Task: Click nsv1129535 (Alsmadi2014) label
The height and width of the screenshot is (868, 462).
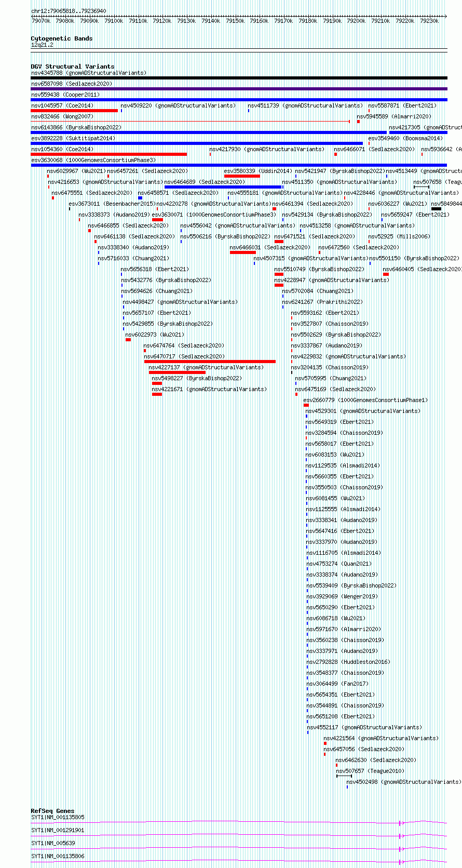Action: pyautogui.click(x=343, y=466)
